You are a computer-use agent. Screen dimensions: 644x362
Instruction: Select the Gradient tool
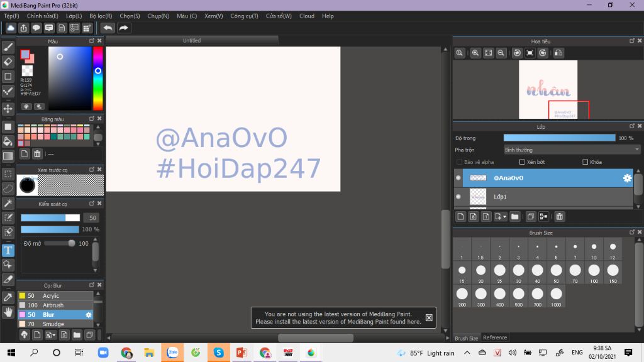pos(8,156)
